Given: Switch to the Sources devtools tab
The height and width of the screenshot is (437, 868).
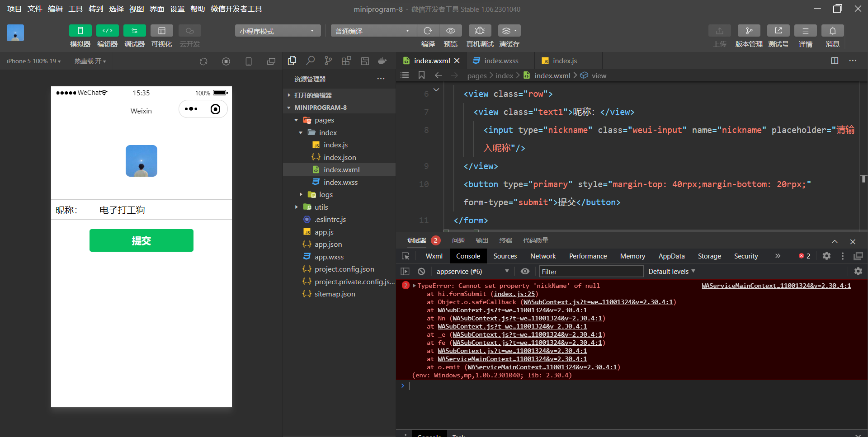Looking at the screenshot, I should 505,256.
